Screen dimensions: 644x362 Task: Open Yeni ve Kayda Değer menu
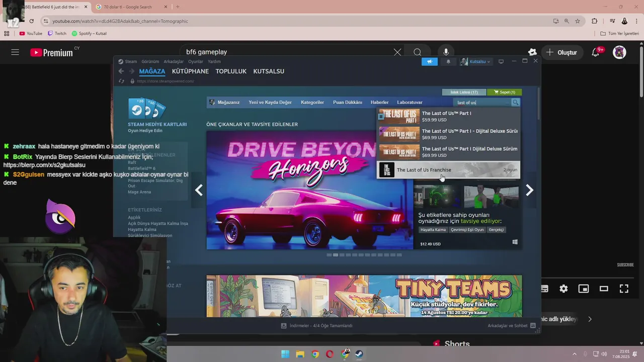click(x=270, y=103)
